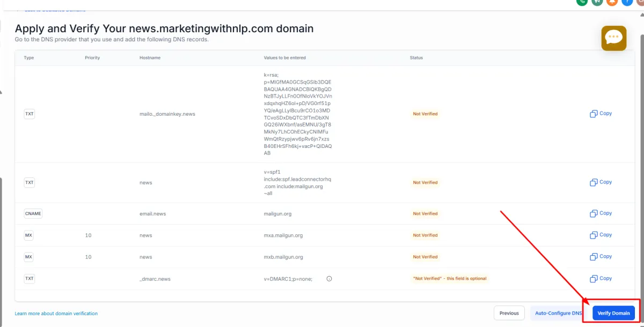
Task: Open the yellow chat widget
Action: coord(613,38)
